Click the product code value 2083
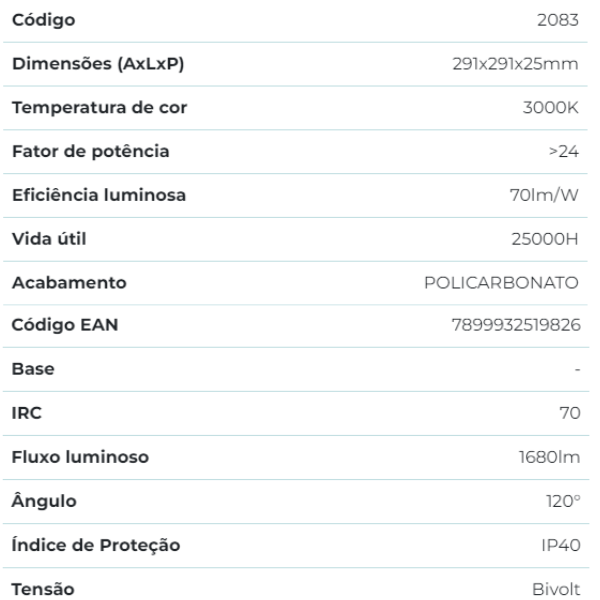The width and height of the screenshot is (600, 600). click(x=559, y=20)
